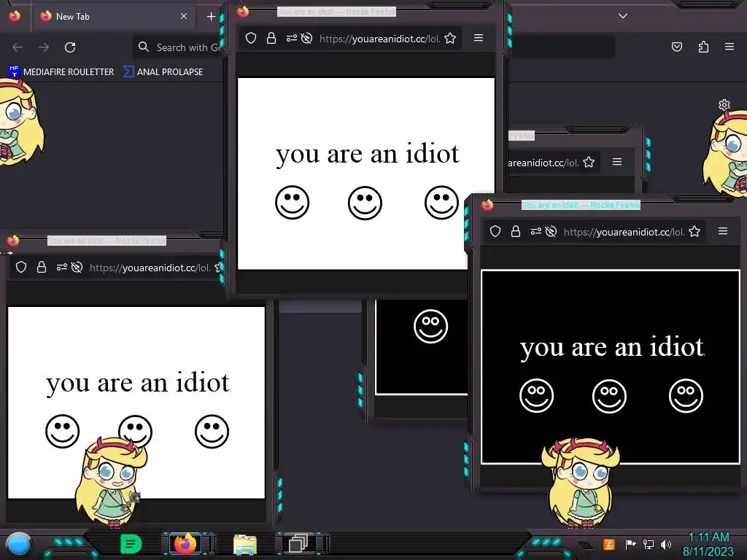Click the volume speaker tray icon
The width and height of the screenshot is (747, 560).
(666, 544)
